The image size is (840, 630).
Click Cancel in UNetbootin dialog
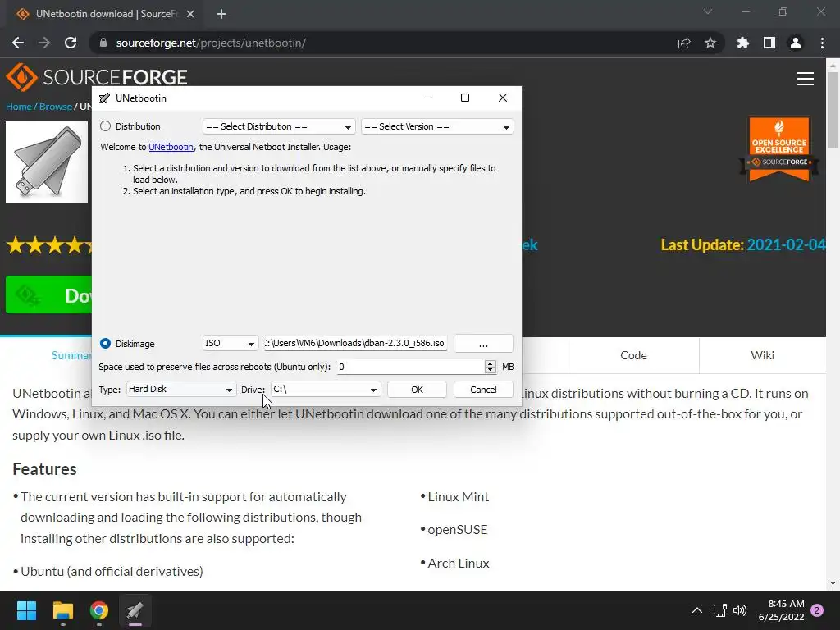(483, 390)
